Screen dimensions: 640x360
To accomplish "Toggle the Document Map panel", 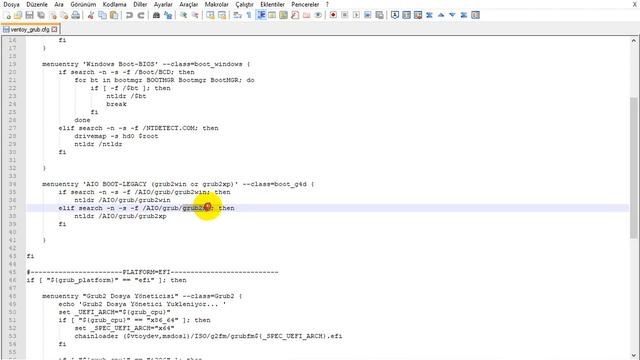I will [x=283, y=15].
